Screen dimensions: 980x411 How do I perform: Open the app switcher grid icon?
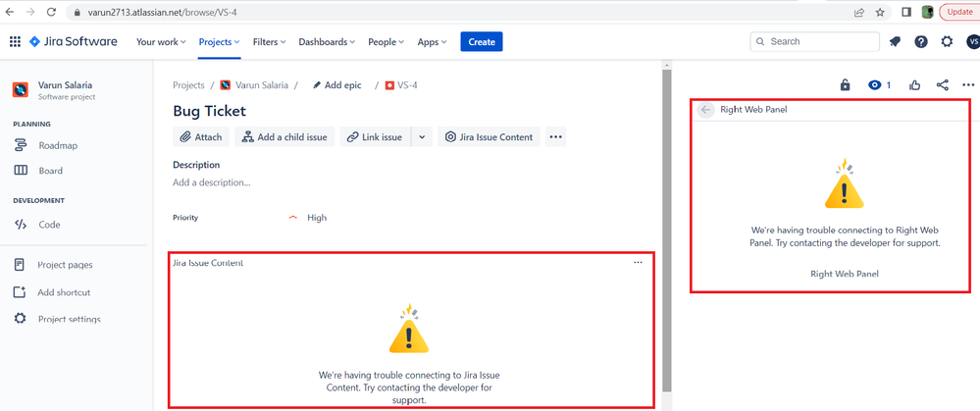(x=15, y=42)
